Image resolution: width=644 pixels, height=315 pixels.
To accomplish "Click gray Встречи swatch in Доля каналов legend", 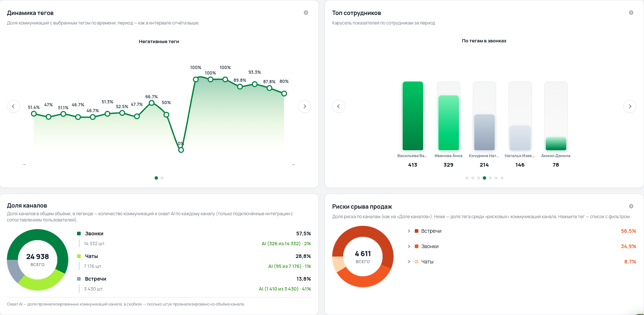I will tap(79, 279).
